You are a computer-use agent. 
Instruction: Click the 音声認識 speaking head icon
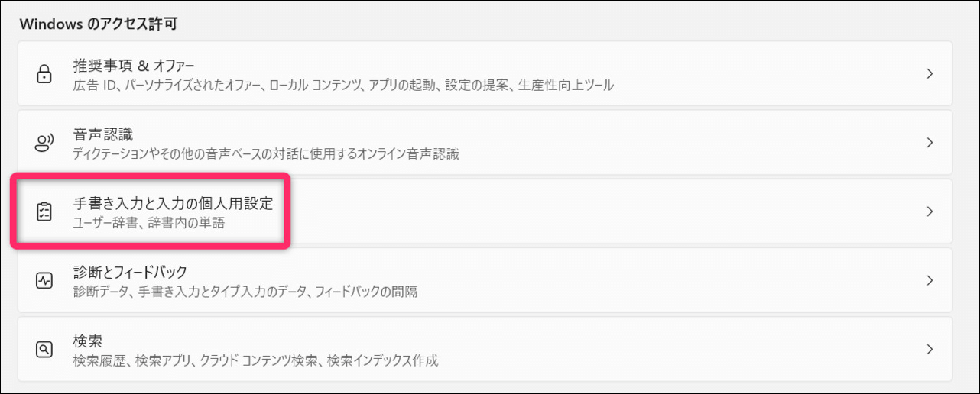(44, 143)
